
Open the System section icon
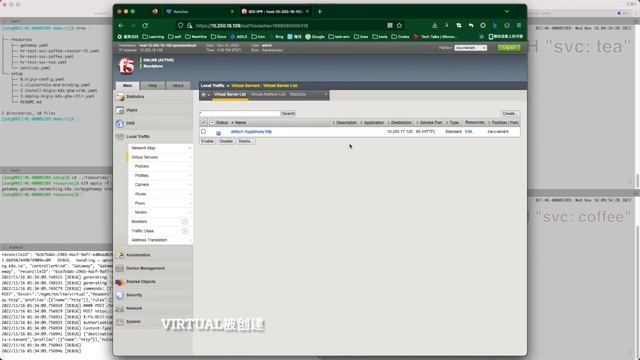[x=120, y=322]
